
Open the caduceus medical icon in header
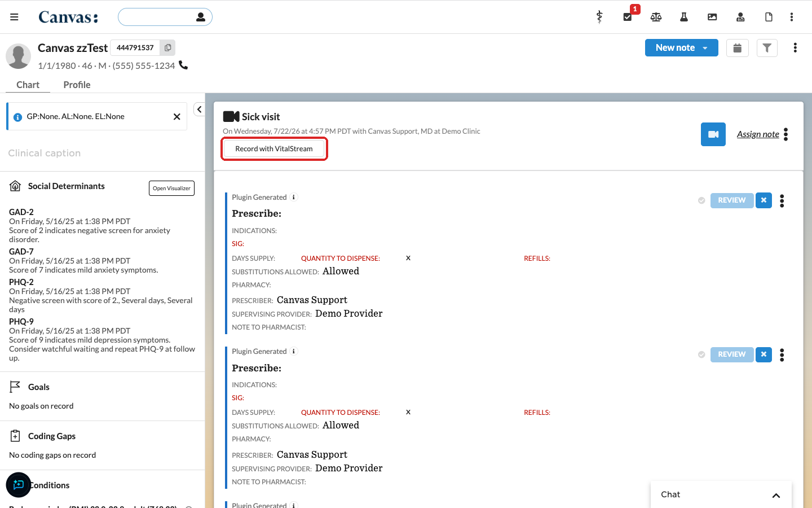(599, 17)
